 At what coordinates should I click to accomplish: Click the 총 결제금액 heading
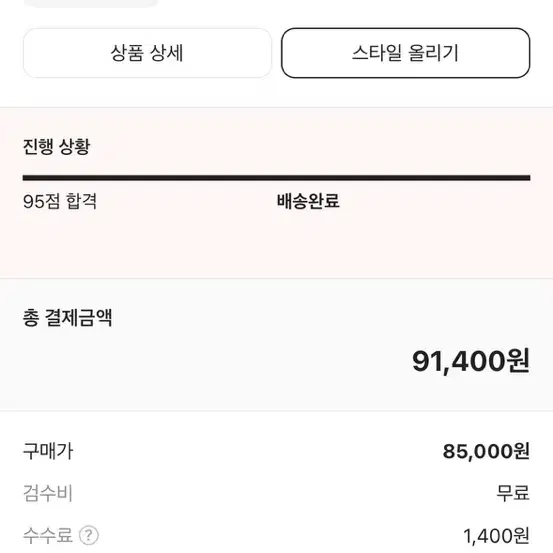coord(67,317)
